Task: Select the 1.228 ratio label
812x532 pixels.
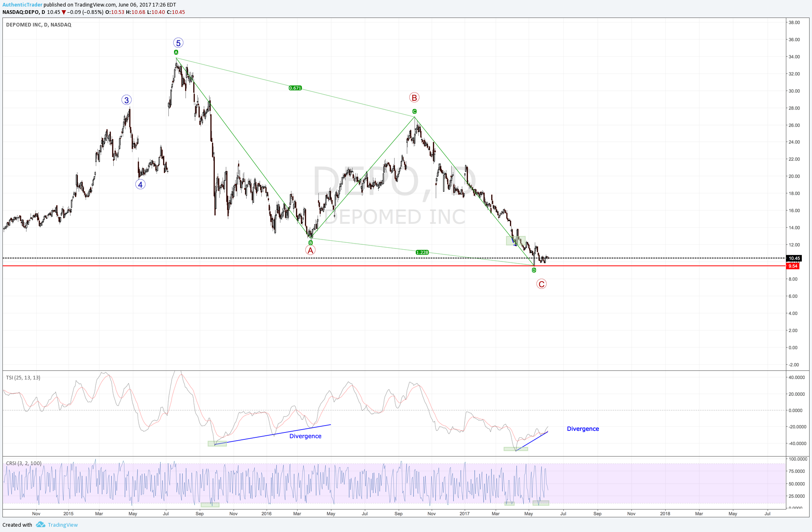Action: click(x=422, y=252)
